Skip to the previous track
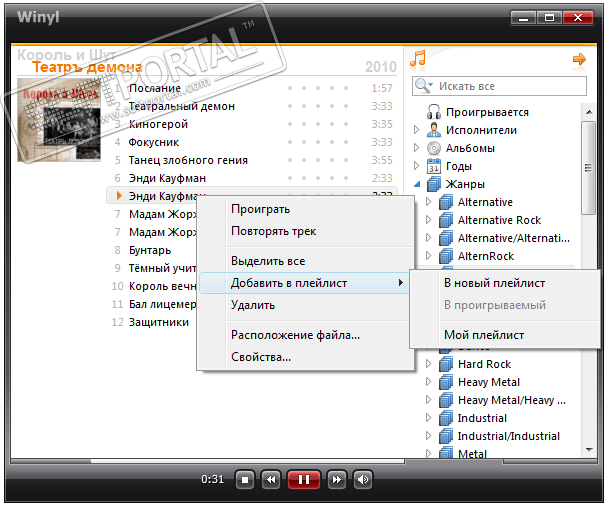 coord(271,480)
